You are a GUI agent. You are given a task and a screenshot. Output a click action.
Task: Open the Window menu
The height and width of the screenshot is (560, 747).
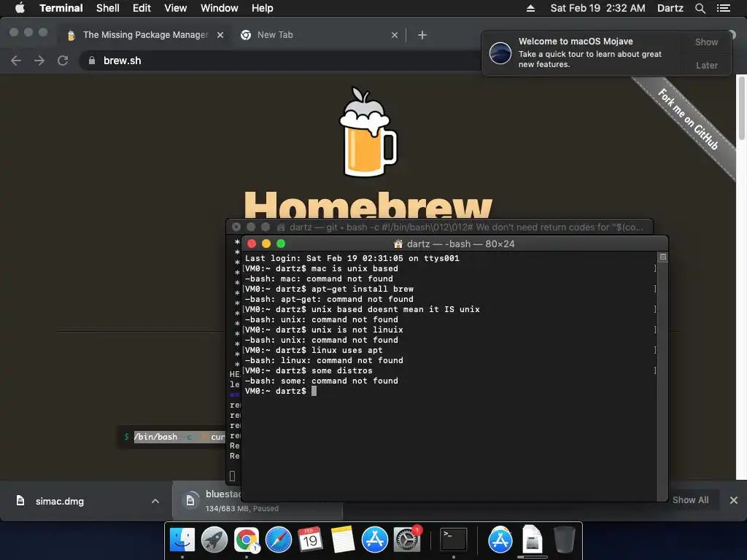tap(219, 8)
